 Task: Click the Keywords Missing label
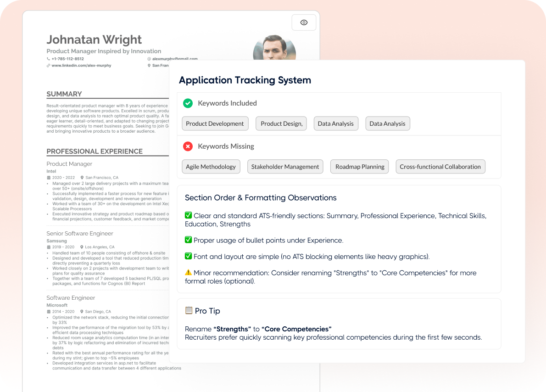tap(226, 146)
